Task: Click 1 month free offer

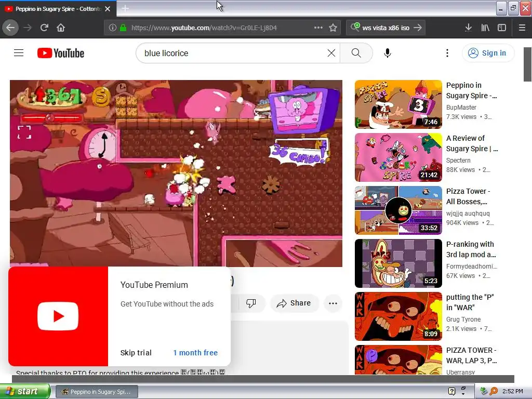Action: click(x=195, y=353)
